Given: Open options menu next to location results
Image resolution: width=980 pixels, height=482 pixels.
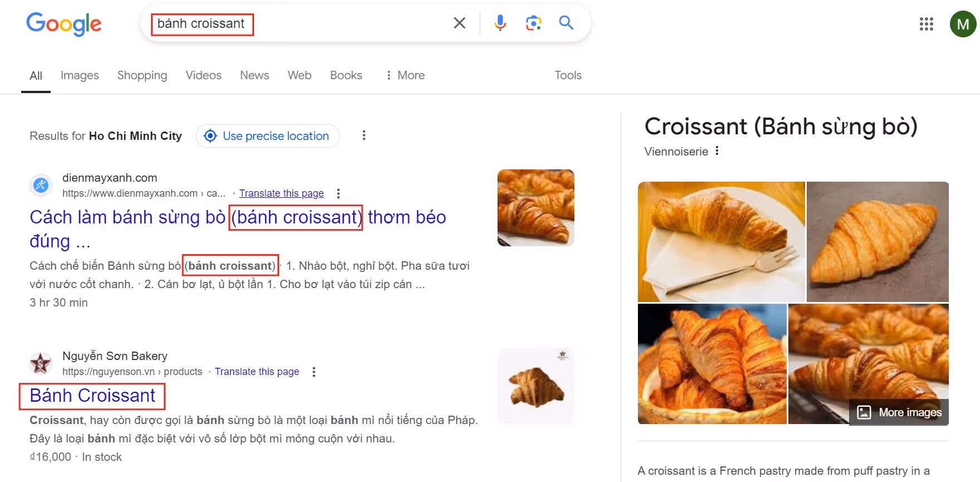Looking at the screenshot, I should (364, 135).
